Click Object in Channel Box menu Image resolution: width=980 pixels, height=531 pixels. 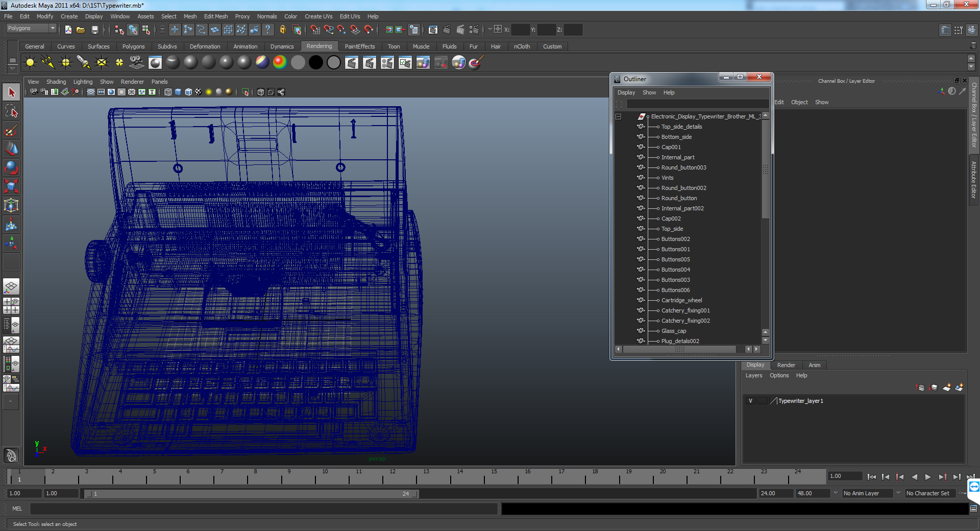pos(799,102)
